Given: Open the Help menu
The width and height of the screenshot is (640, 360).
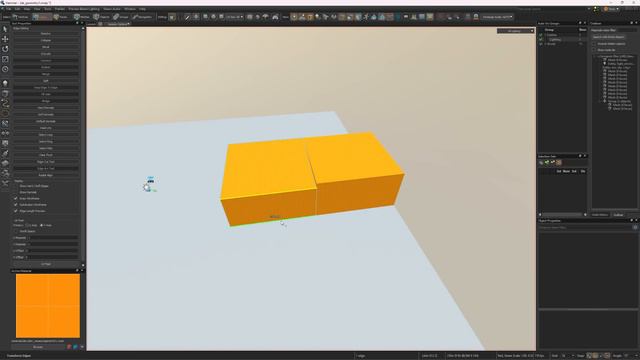Looking at the screenshot, I should 142,9.
